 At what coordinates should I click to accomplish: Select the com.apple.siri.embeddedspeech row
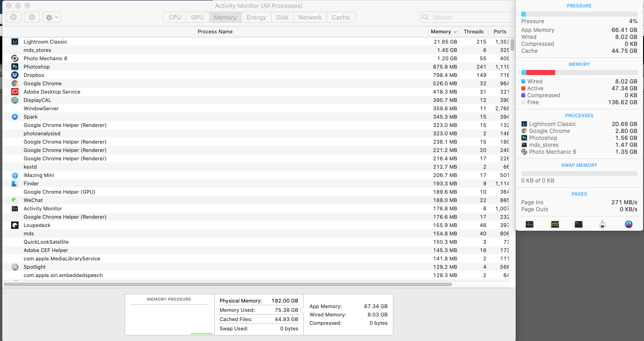[x=256, y=275]
